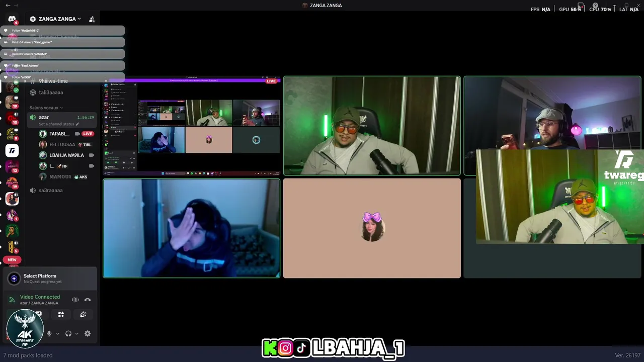Click the red LIVE badge beside TARABL...
644x362 pixels.
click(88, 134)
